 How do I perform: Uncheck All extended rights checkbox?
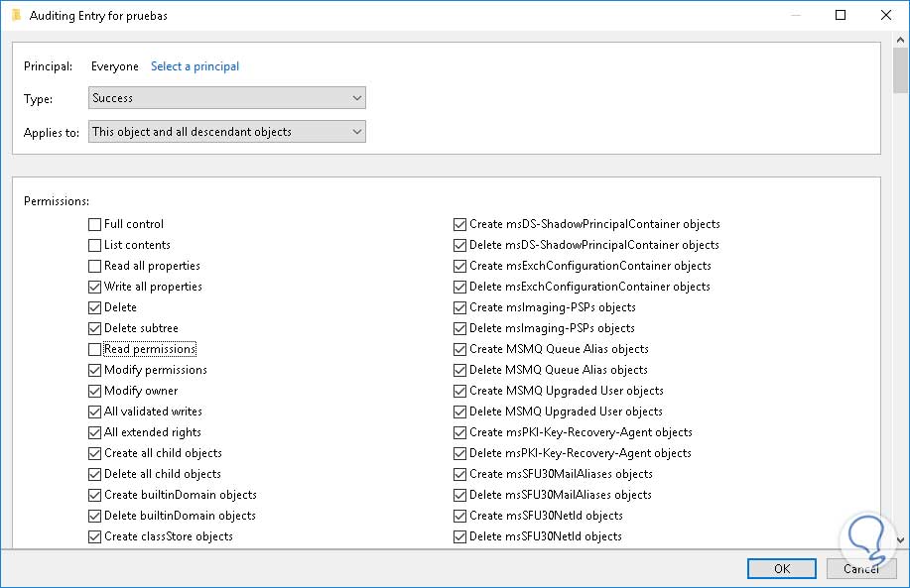(x=95, y=432)
